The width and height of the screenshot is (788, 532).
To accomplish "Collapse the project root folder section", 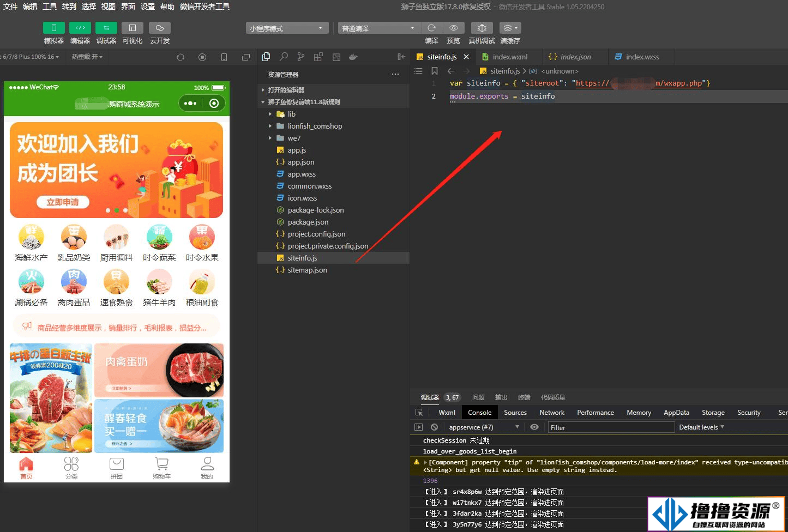I will (333, 102).
